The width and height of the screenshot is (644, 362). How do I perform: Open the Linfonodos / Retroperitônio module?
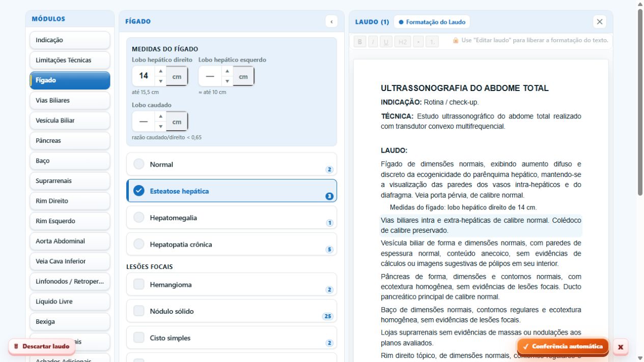click(x=70, y=281)
